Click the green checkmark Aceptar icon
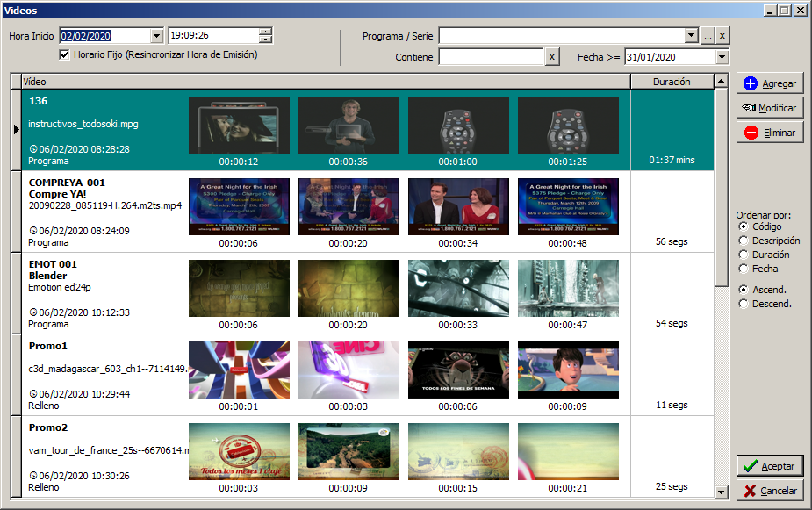812x510 pixels. [x=749, y=466]
